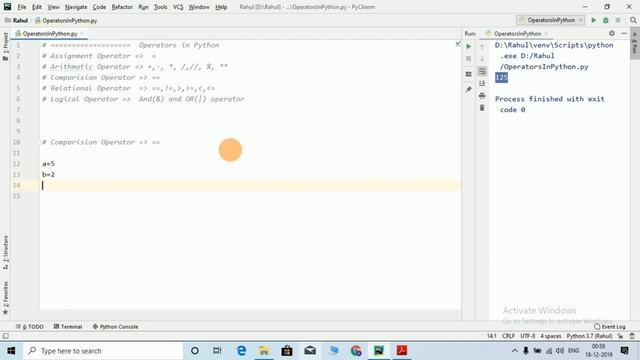This screenshot has width=640, height=360.
Task: Click the rightmost icon in the status bar
Action: (632, 336)
